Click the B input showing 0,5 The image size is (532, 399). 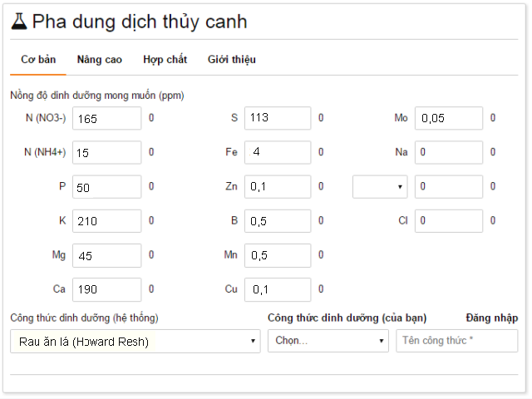278,221
